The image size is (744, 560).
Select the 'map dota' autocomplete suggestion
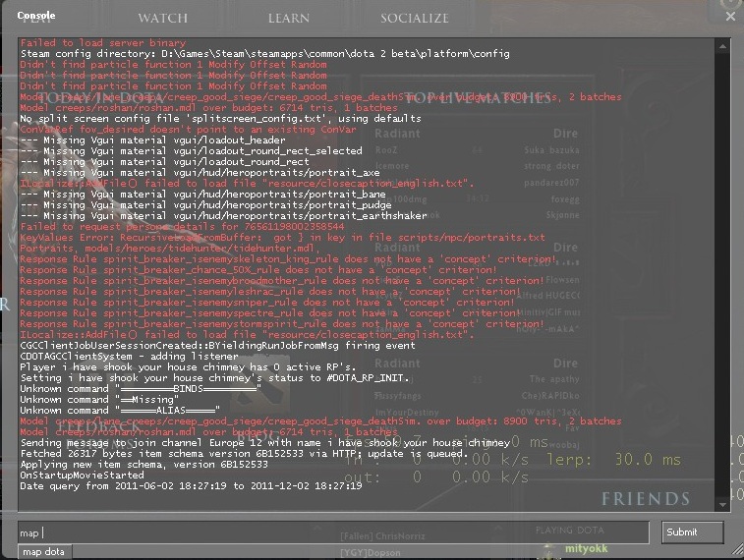[x=44, y=552]
